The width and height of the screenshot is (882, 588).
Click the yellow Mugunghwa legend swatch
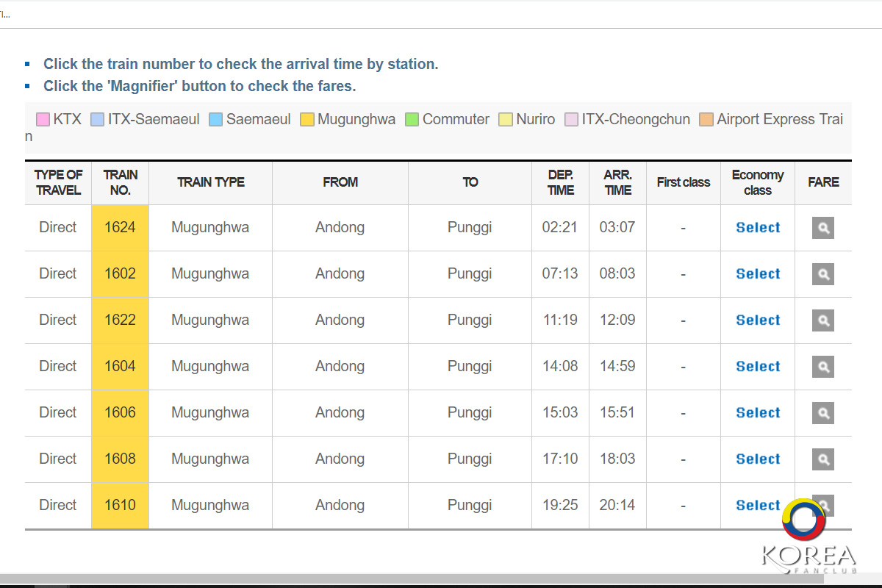pos(307,120)
